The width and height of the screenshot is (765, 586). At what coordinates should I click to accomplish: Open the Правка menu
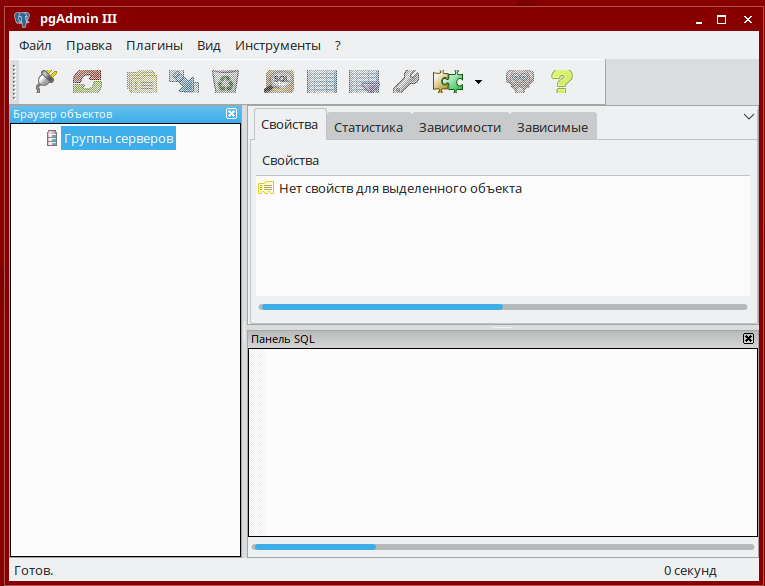(89, 45)
